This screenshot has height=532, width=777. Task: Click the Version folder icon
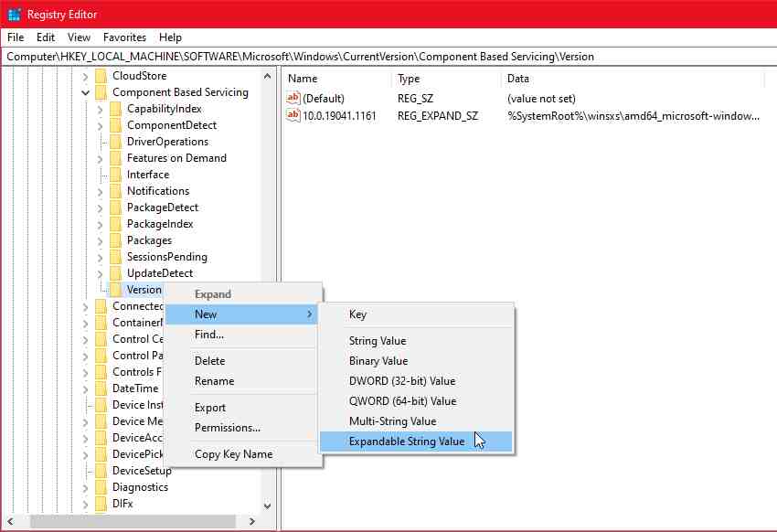coord(115,290)
